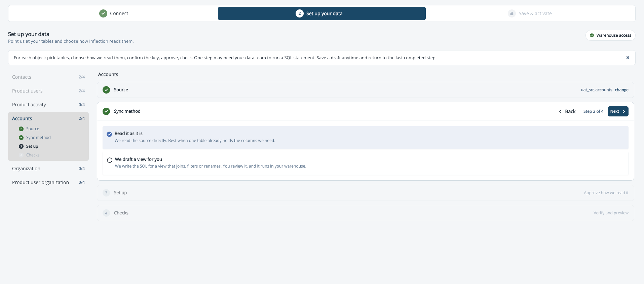This screenshot has height=284, width=644.
Task: Click the green check icon beside Sync method header
Action: click(106, 111)
